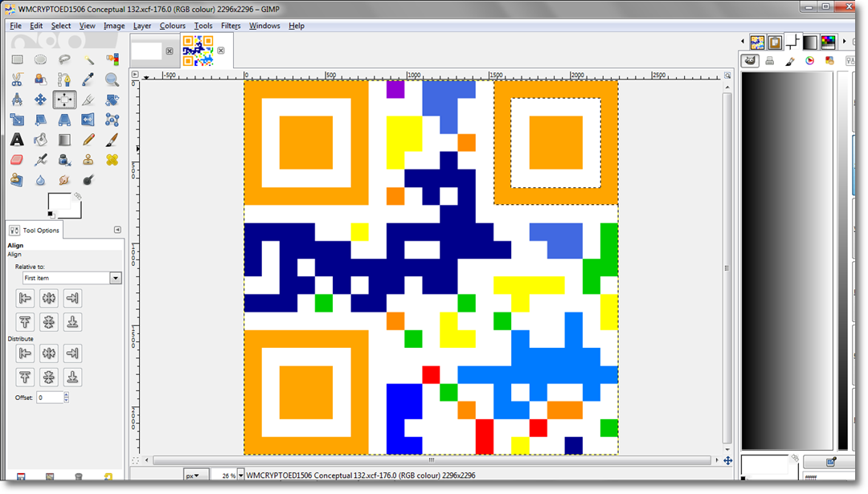Select the Measure compass tool
This screenshot has height=494, width=868.
[17, 100]
